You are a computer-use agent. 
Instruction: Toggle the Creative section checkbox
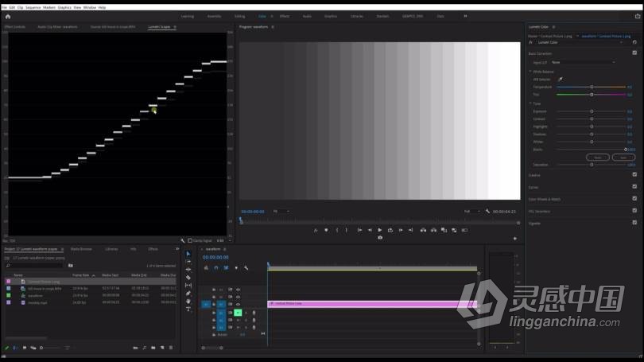click(x=634, y=174)
